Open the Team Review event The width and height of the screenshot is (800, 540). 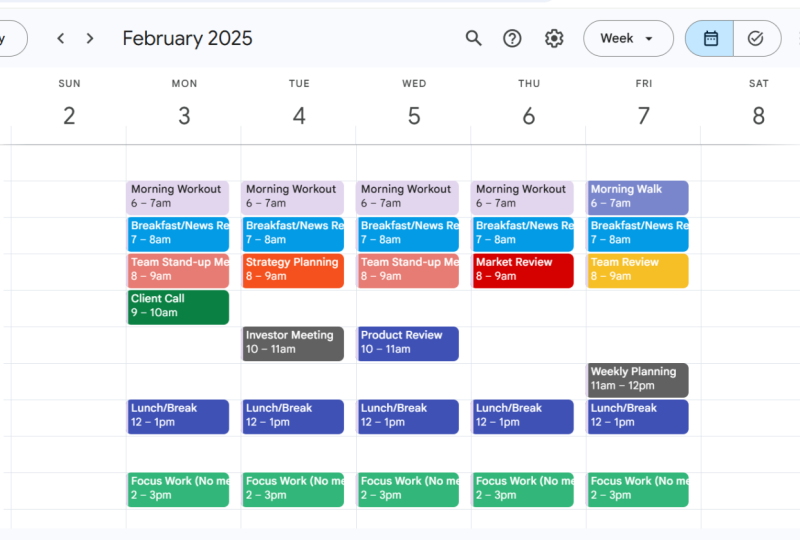(637, 271)
